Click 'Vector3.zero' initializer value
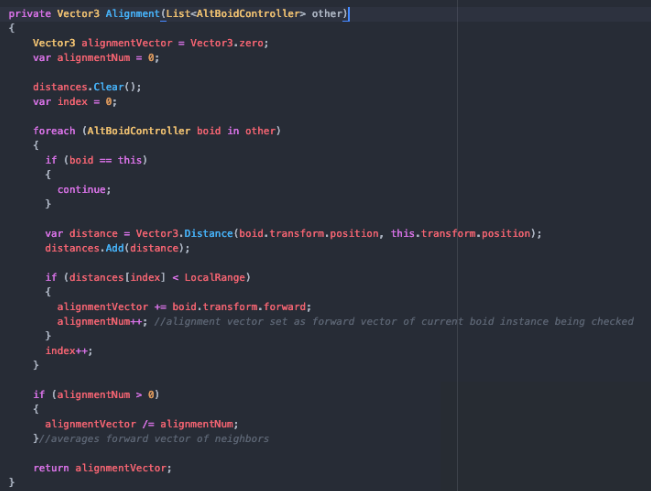The image size is (651, 491). [x=227, y=43]
